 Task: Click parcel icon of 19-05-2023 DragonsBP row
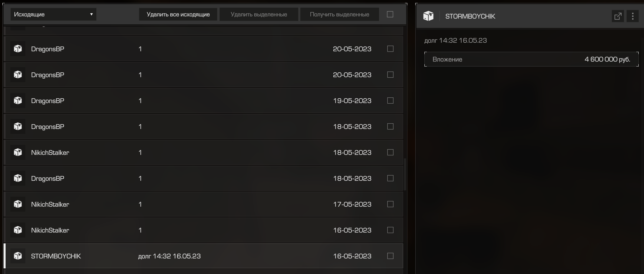[x=18, y=100]
